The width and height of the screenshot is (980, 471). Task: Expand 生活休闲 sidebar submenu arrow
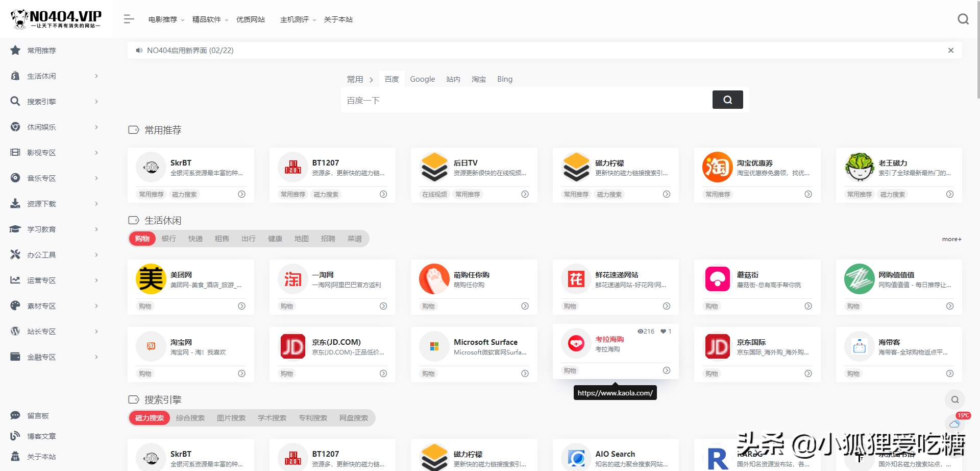(x=96, y=76)
